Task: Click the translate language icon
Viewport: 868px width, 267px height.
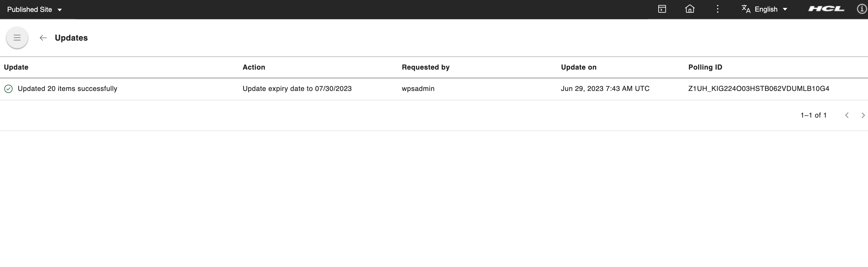Action: coord(746,9)
